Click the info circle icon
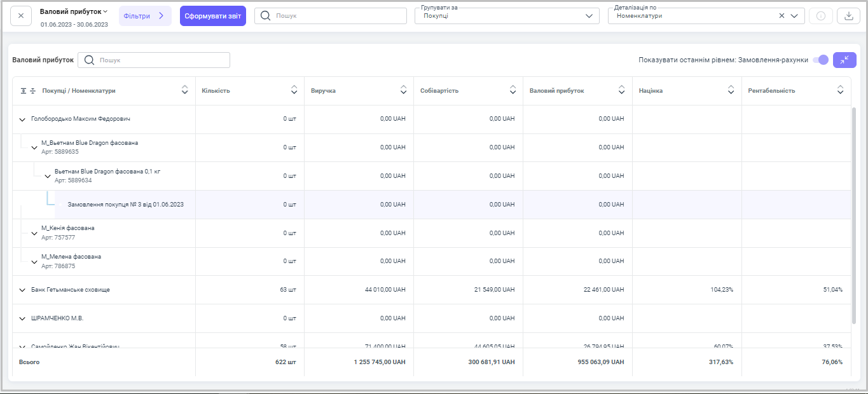Viewport: 868px width, 394px height. point(820,16)
